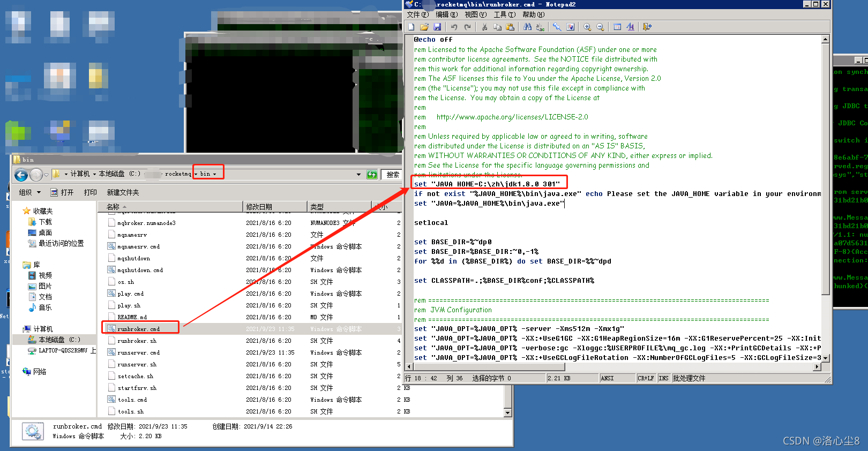
Task: Save the runbroker.cmd file in Notepad2
Action: pyautogui.click(x=437, y=27)
